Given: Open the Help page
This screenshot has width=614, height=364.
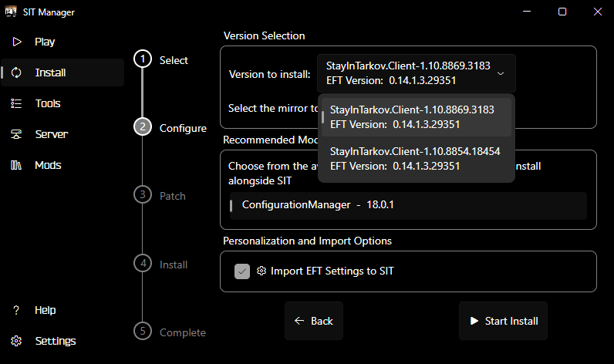Looking at the screenshot, I should [62, 310].
